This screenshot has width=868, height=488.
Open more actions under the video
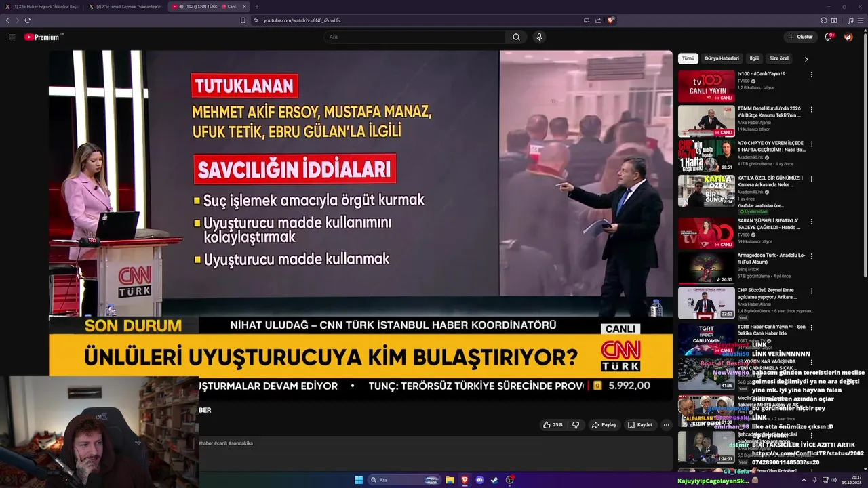pyautogui.click(x=666, y=425)
